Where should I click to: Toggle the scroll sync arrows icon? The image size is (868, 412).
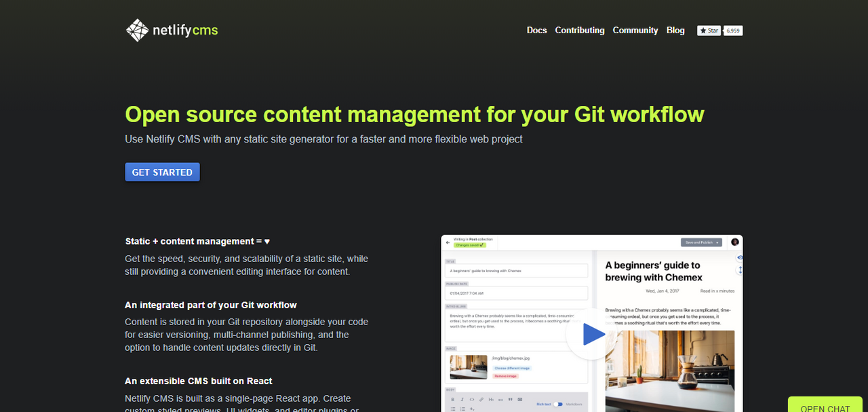click(740, 269)
